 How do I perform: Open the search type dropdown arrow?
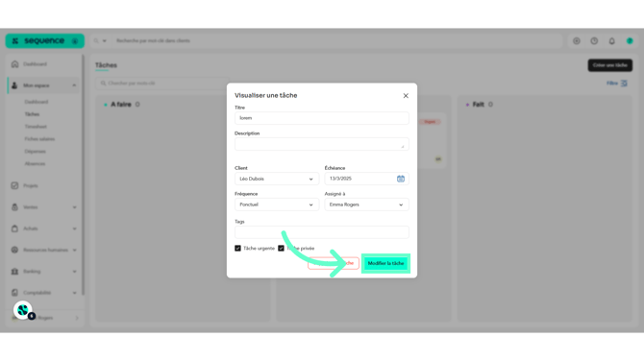pyautogui.click(x=105, y=41)
